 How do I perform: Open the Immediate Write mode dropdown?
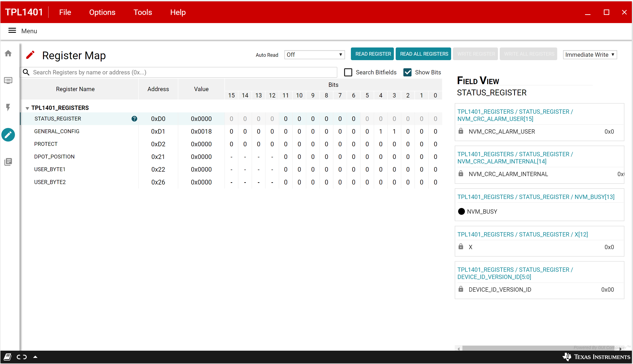590,55
